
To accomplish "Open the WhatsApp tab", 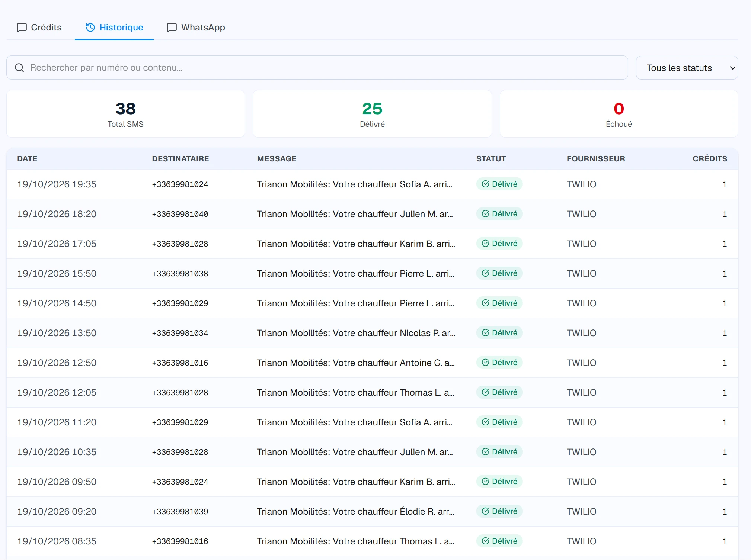I will tap(196, 28).
